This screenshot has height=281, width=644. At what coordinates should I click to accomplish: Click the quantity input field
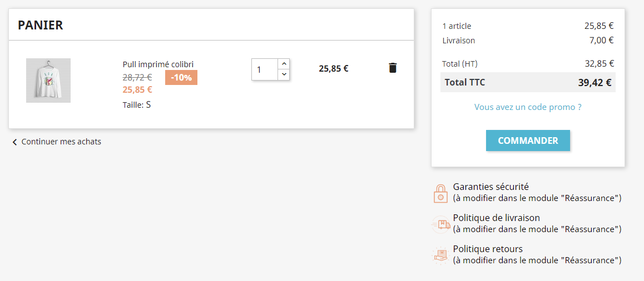click(265, 69)
